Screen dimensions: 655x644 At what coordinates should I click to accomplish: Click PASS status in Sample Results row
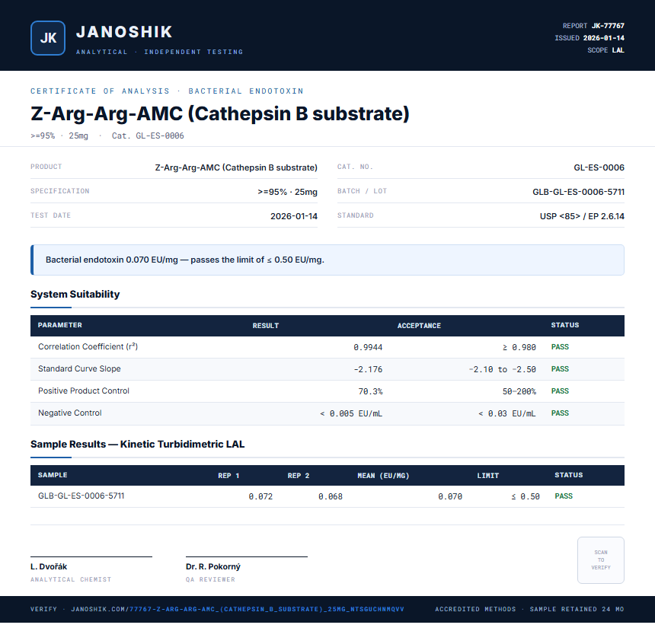coord(564,496)
